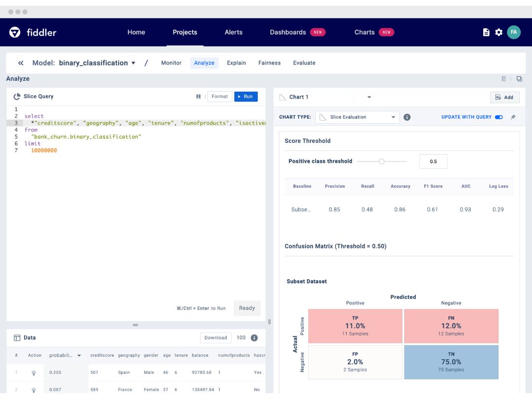Click the data row count info icon
The height and width of the screenshot is (399, 532).
coord(254,337)
